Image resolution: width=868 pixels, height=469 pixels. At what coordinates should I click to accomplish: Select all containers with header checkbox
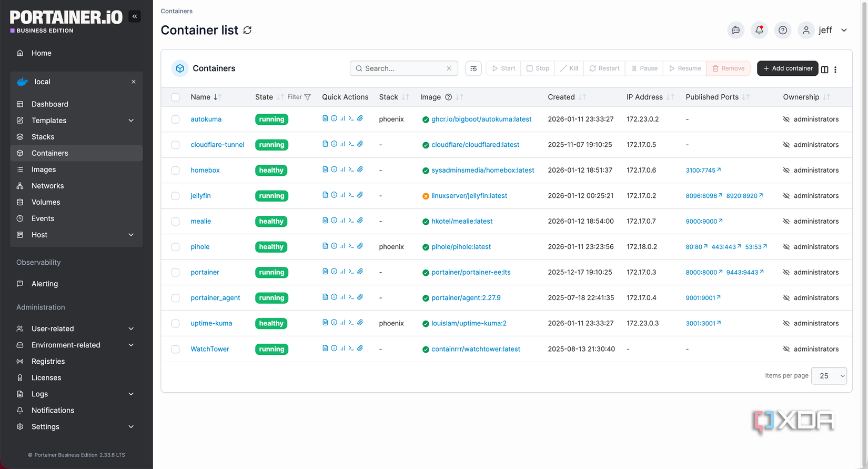(x=176, y=97)
